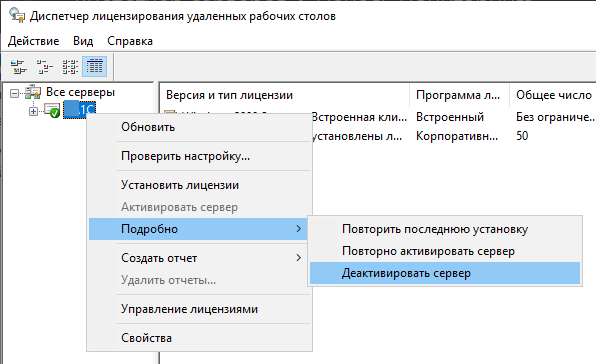
Task: Open the Действие menu
Action: pos(33,41)
